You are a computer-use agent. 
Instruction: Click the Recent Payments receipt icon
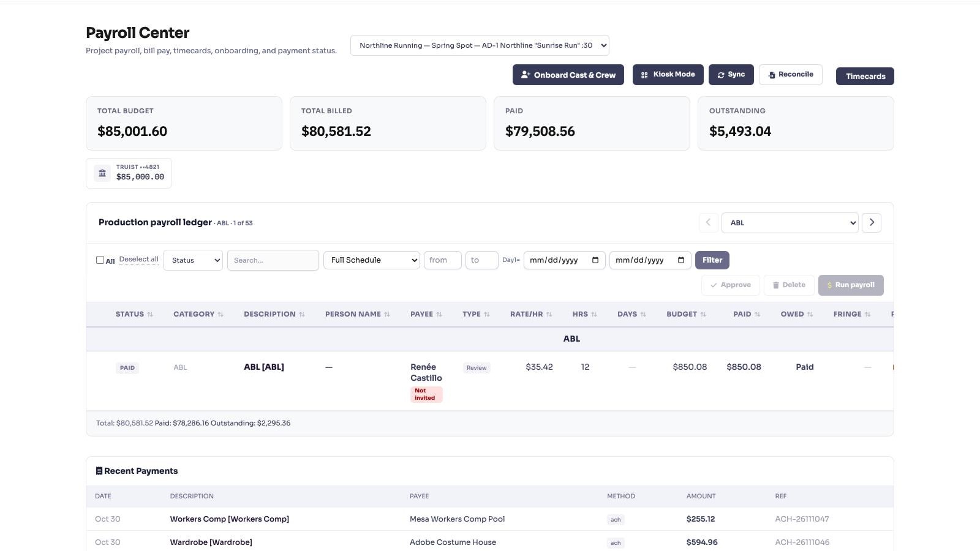99,471
